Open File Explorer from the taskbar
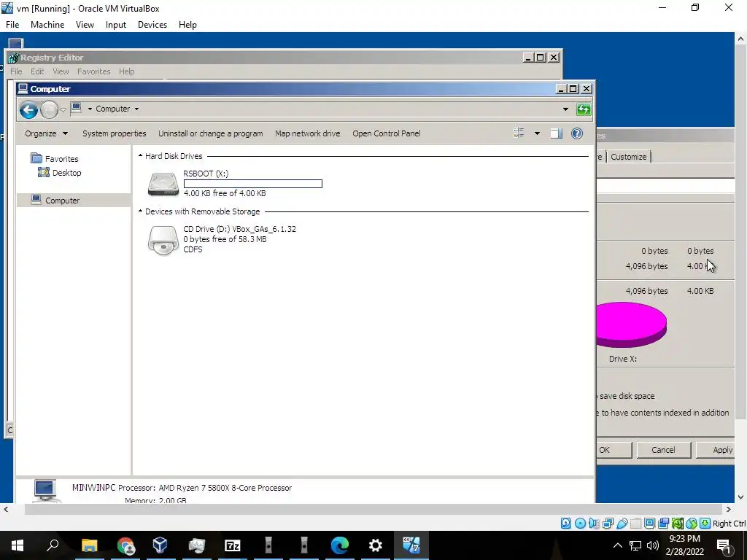The height and width of the screenshot is (560, 747). tap(89, 545)
